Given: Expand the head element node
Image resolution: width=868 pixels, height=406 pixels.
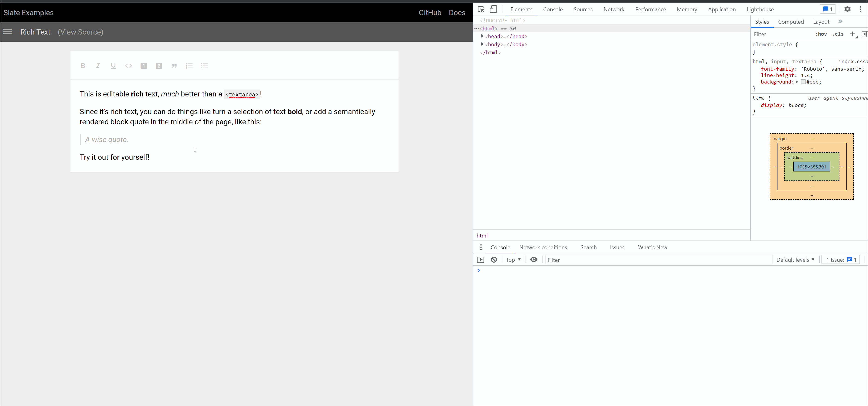Looking at the screenshot, I should tap(482, 36).
